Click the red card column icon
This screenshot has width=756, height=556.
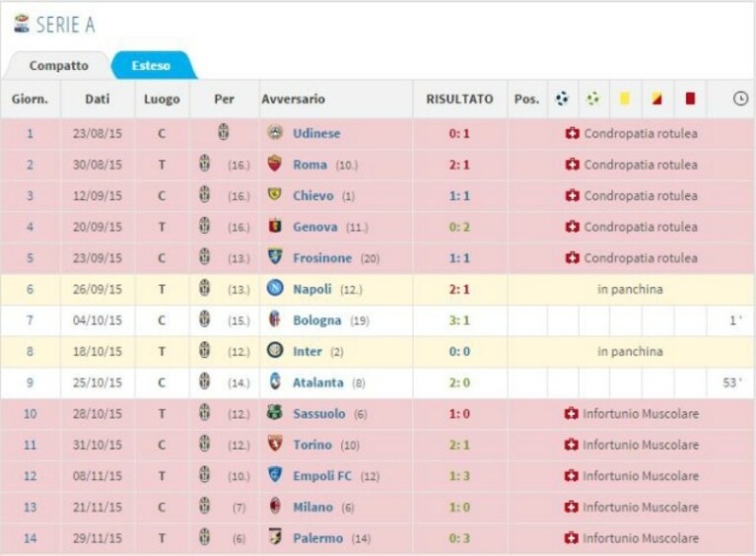690,99
